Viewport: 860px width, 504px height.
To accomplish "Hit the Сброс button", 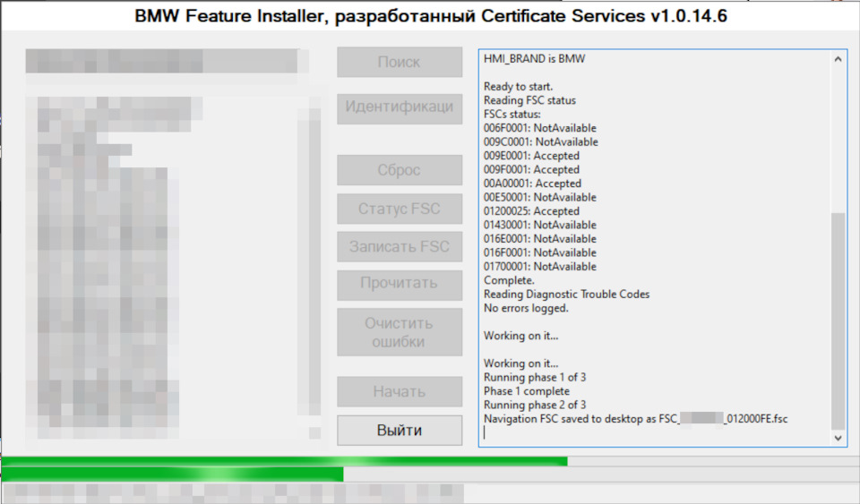I will pyautogui.click(x=400, y=170).
